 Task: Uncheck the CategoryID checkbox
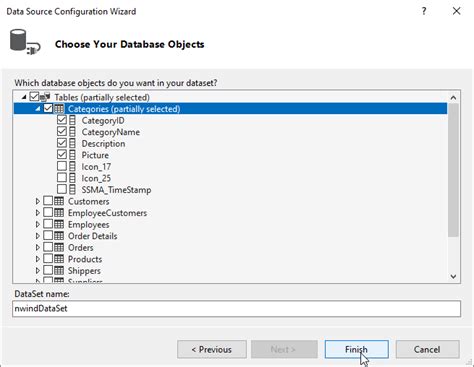pyautogui.click(x=62, y=120)
